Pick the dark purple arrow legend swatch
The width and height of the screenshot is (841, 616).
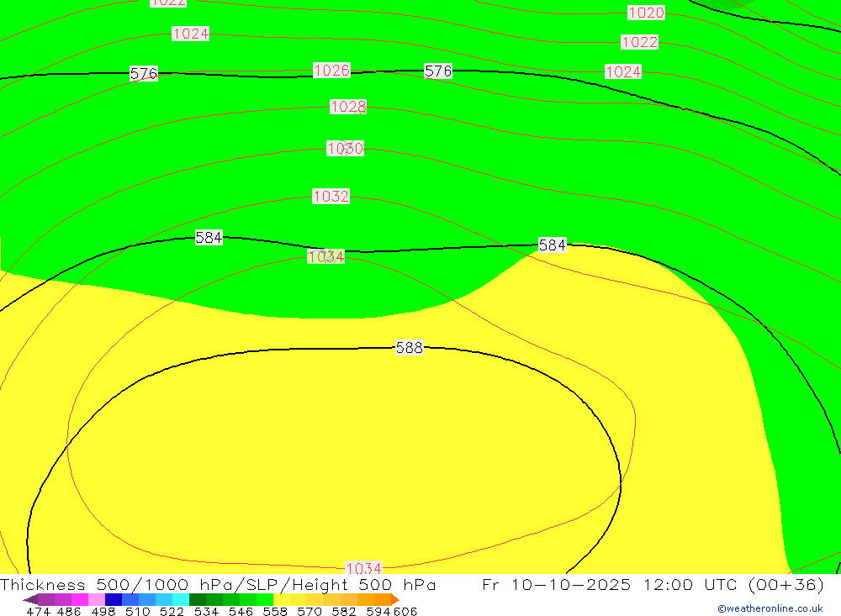[30, 599]
